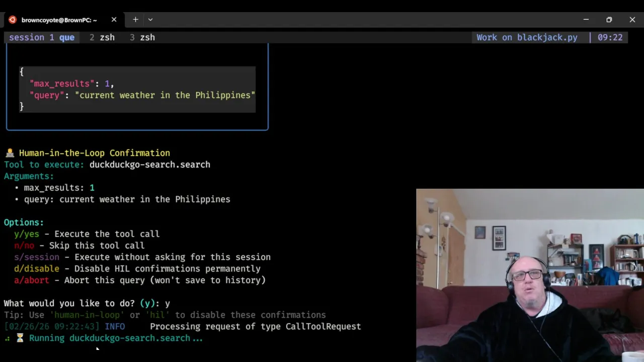Click the session label in the tmux status bar
The width and height of the screenshot is (644, 362).
point(27,37)
